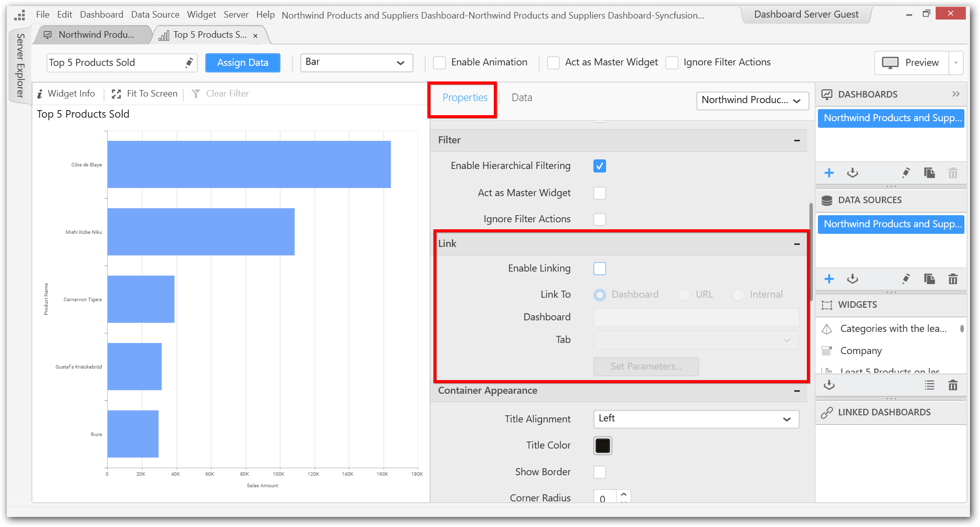Click the pencil icon in widget name field

point(189,62)
